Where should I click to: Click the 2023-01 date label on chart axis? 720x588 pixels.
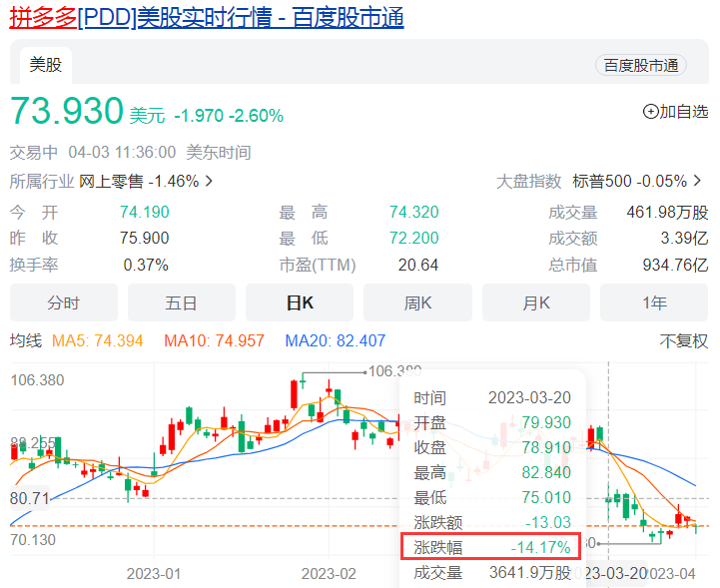(154, 573)
